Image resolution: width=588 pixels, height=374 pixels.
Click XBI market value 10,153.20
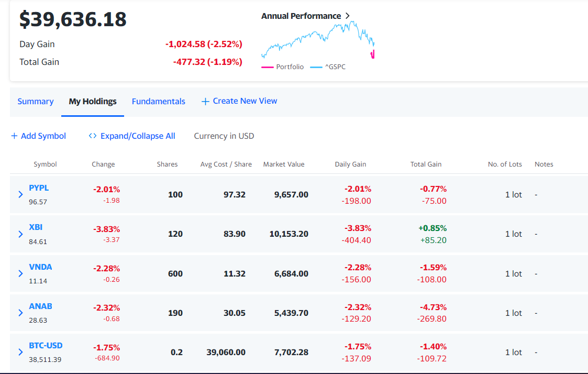tap(289, 234)
